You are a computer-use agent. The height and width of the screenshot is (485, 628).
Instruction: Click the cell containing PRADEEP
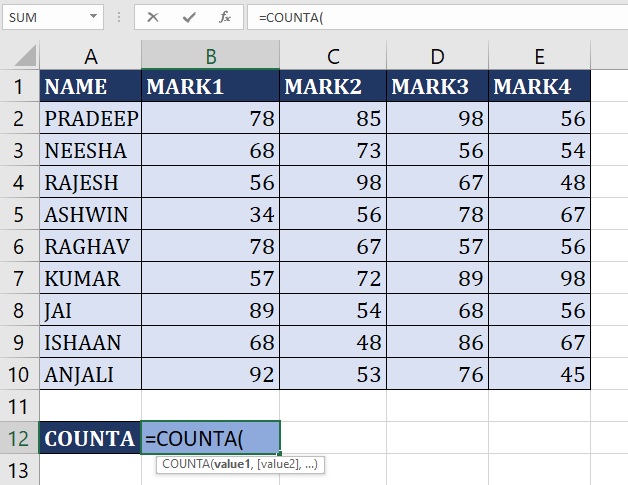pos(90,119)
